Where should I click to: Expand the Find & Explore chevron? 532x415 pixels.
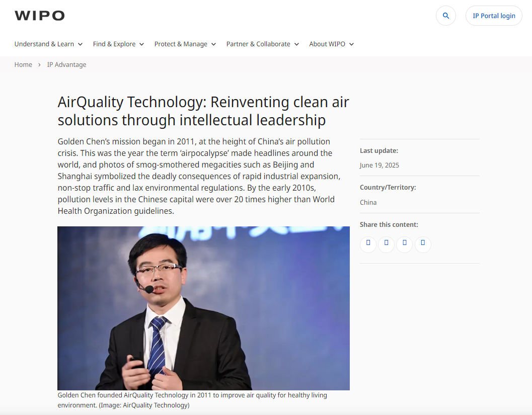[x=142, y=44]
